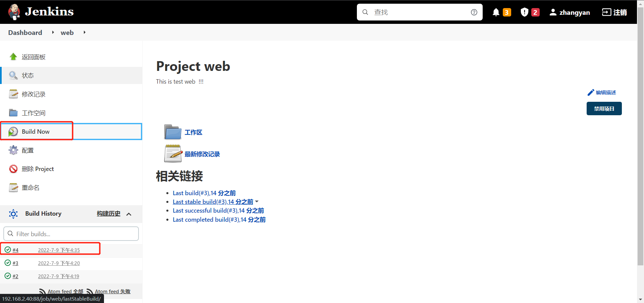Screen dimensions: 644x303
Task: Open the workspace folder icon in main panel
Action: [173, 132]
